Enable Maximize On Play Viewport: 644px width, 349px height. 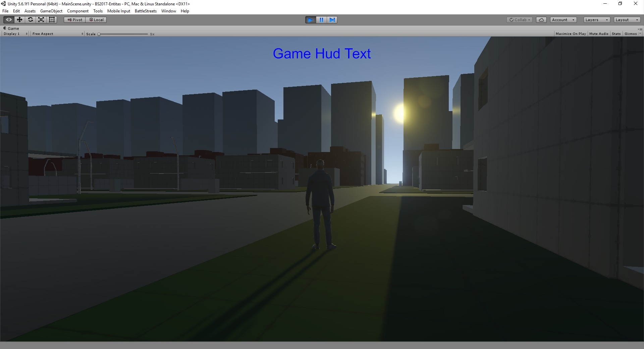pos(571,34)
